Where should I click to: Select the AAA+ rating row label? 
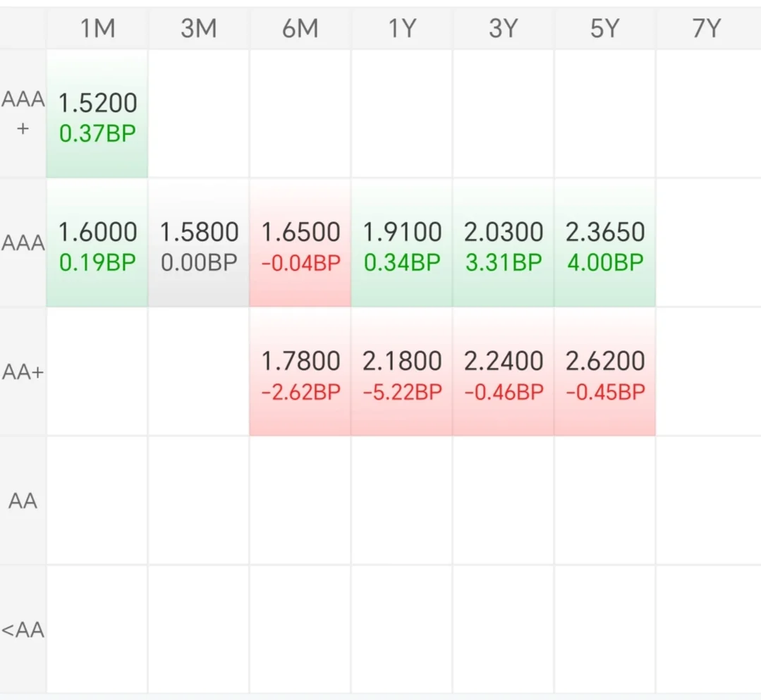point(23,113)
